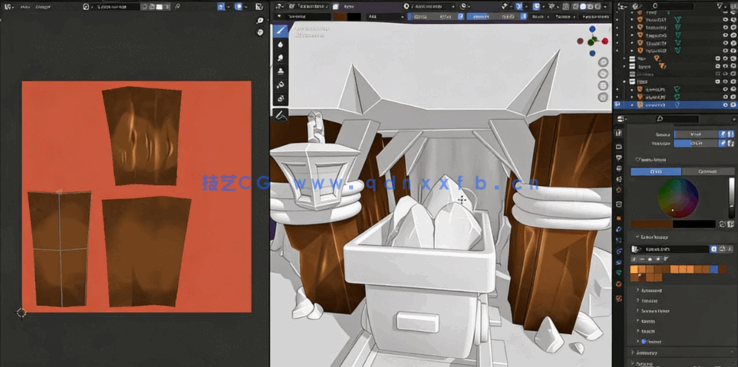Toggle palette fake user shield button
The width and height of the screenshot is (738, 367).
pos(714,249)
